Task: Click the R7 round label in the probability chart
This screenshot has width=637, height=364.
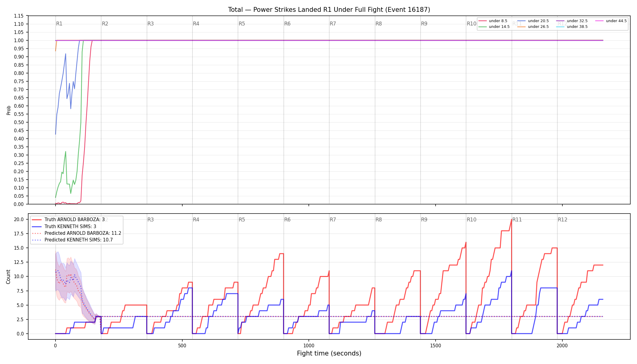Action: point(333,24)
